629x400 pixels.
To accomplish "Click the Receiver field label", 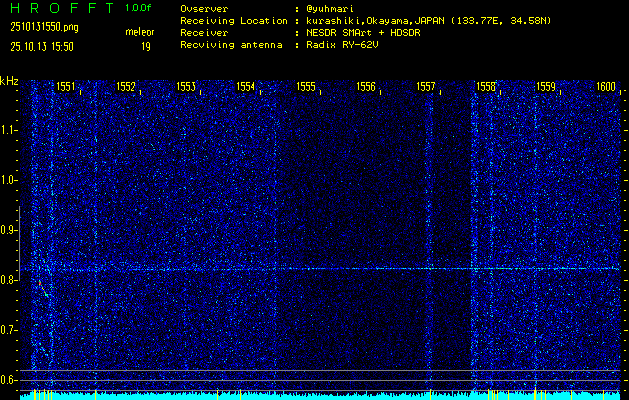I will point(204,33).
